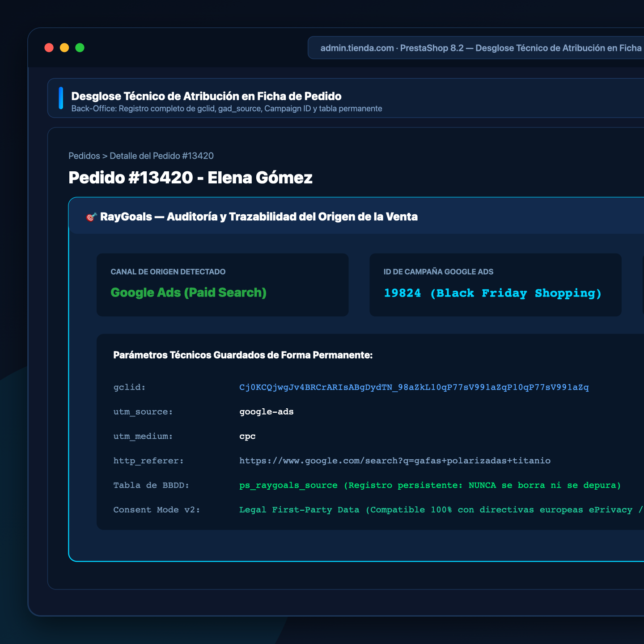644x644 pixels.
Task: Select the "ps_raygoals_source" table value
Action: point(288,486)
